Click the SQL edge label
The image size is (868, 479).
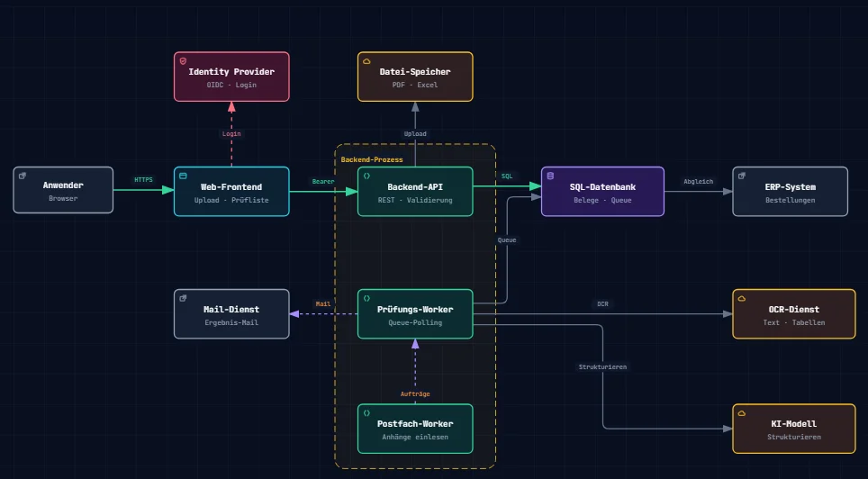point(507,176)
